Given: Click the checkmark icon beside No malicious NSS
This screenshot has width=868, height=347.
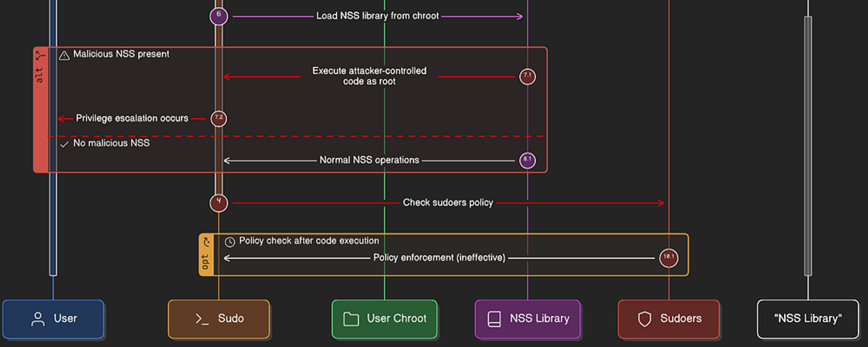Looking at the screenshot, I should click(64, 144).
